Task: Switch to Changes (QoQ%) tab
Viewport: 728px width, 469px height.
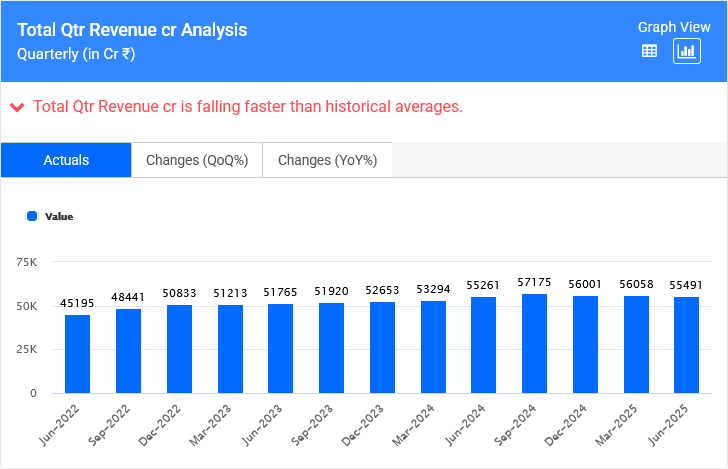Action: pyautogui.click(x=197, y=160)
